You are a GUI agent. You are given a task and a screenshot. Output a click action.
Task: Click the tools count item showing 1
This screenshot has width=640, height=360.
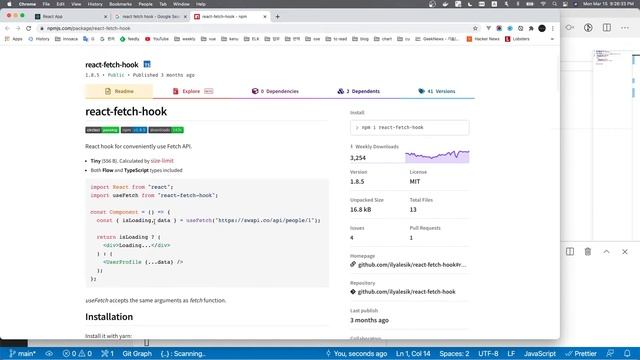pyautogui.click(x=107, y=353)
